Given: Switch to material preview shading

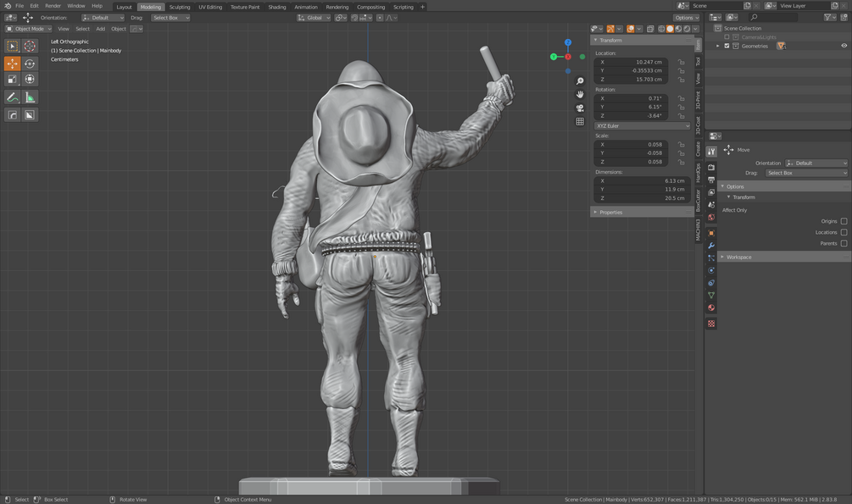Looking at the screenshot, I should point(679,29).
